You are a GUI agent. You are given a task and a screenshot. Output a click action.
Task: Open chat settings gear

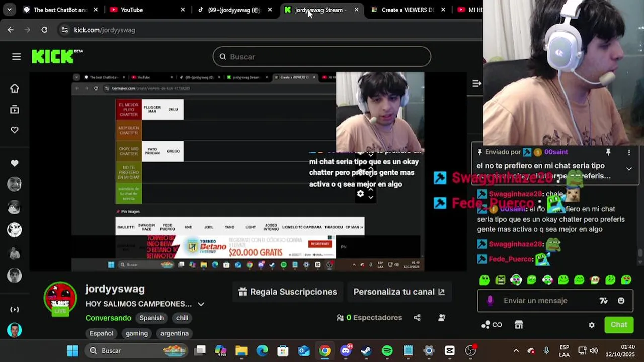coord(592,325)
